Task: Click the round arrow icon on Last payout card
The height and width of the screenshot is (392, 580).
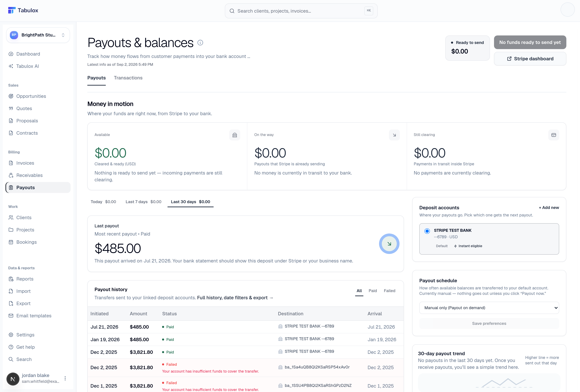Action: (389, 244)
